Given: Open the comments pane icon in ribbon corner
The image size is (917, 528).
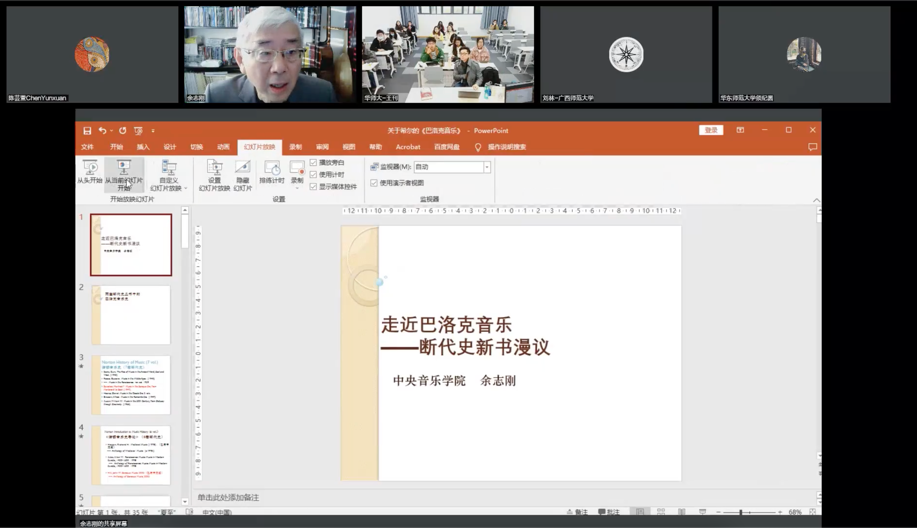Looking at the screenshot, I should pyautogui.click(x=812, y=147).
